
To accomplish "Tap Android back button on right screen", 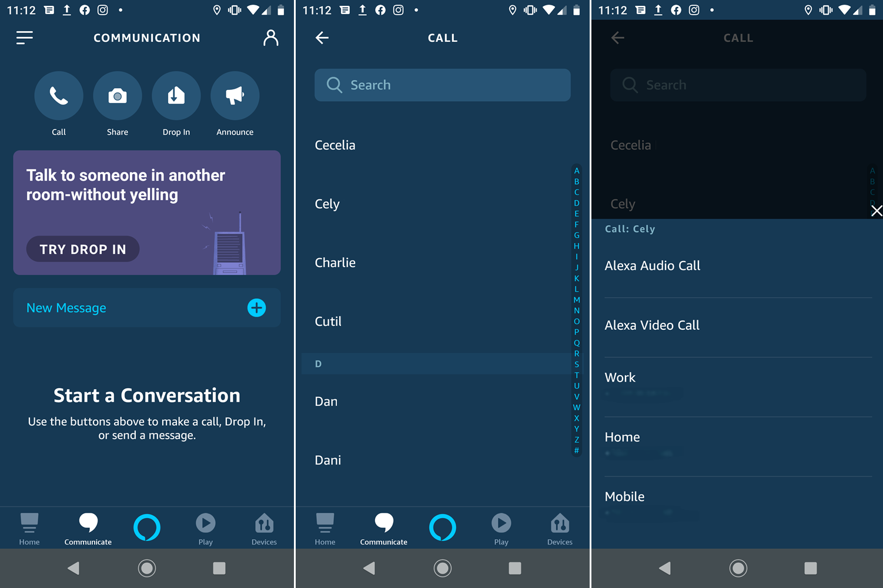I will [x=665, y=568].
